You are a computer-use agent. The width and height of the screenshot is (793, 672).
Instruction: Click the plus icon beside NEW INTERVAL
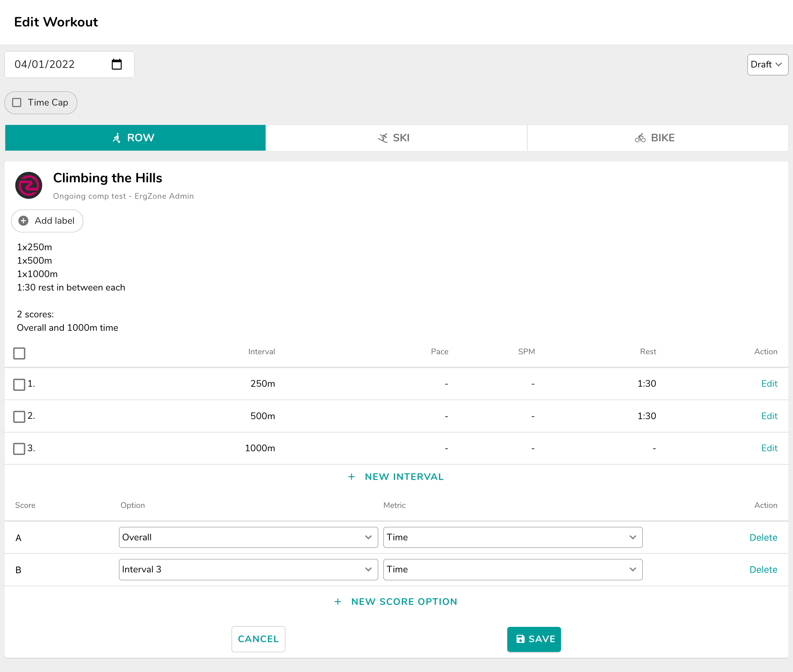pos(351,477)
